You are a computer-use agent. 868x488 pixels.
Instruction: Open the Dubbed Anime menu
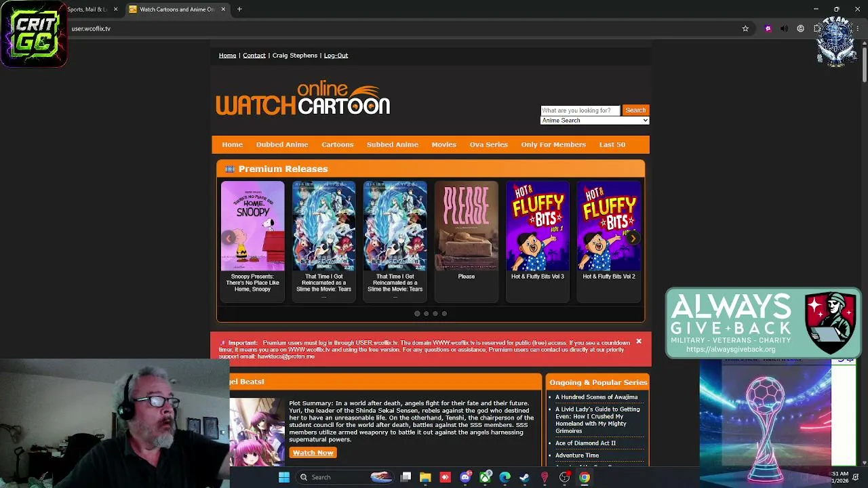point(282,144)
